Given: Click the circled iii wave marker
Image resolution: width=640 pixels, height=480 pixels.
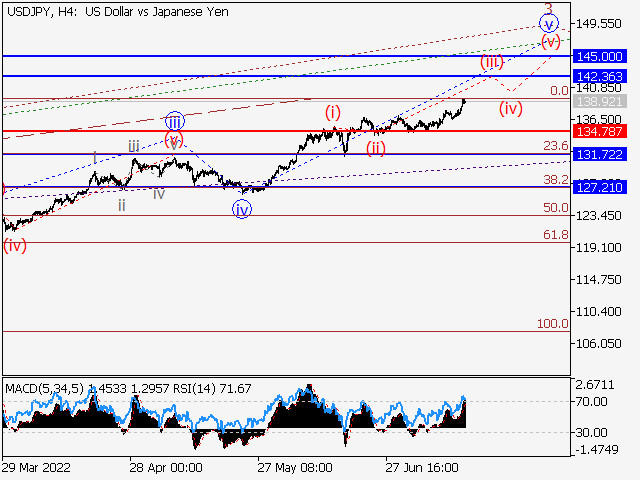Looking at the screenshot, I should coord(174,121).
